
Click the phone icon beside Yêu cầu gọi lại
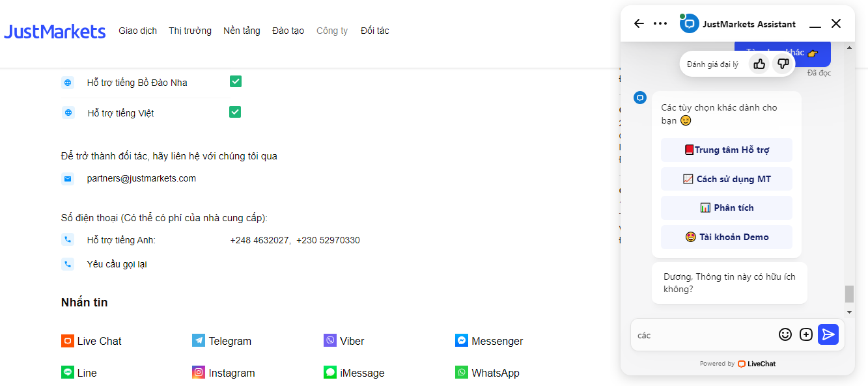tap(68, 263)
